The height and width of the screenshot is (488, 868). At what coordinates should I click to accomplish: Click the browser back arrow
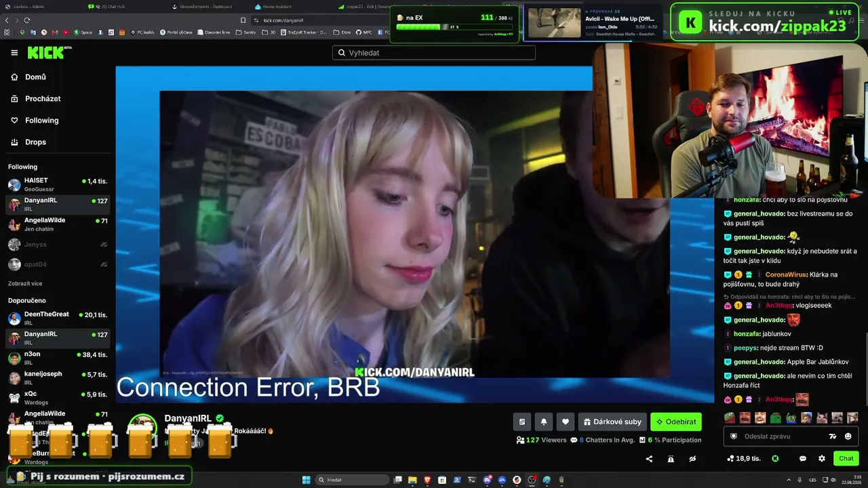(7, 20)
